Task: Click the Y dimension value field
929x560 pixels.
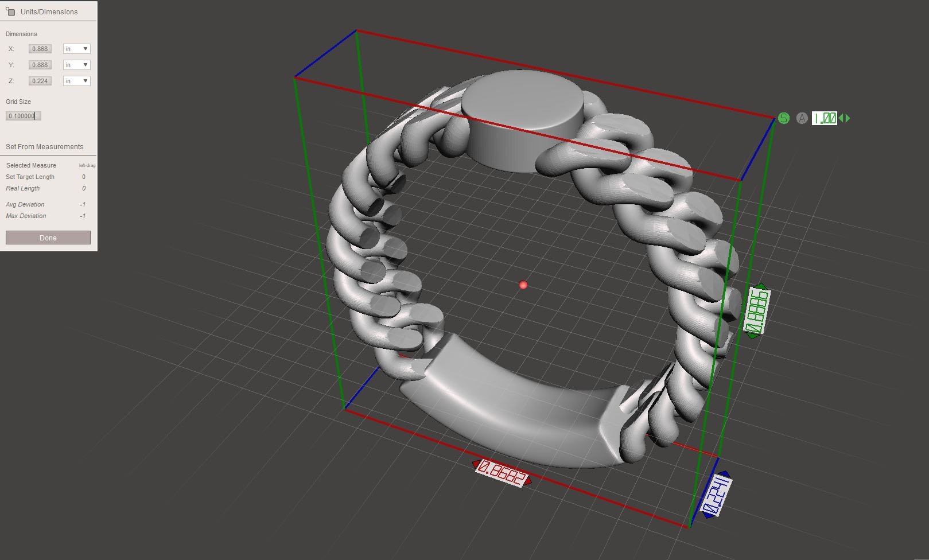Action: pyautogui.click(x=40, y=65)
